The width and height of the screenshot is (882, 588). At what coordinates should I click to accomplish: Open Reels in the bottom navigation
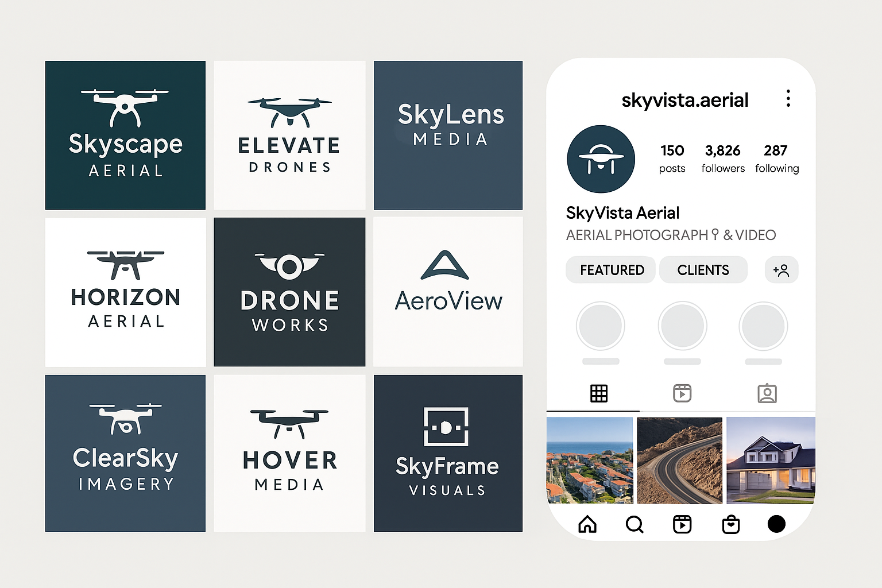point(682,524)
